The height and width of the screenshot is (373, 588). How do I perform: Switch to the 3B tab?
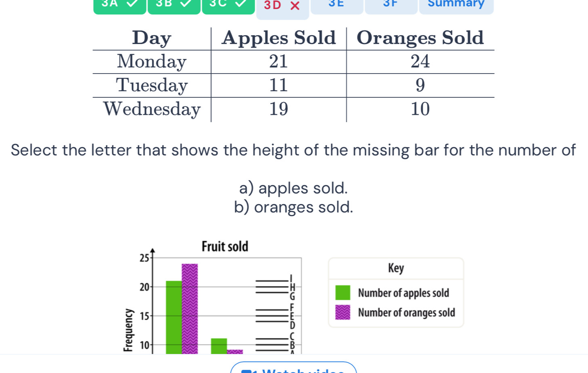pos(174,6)
